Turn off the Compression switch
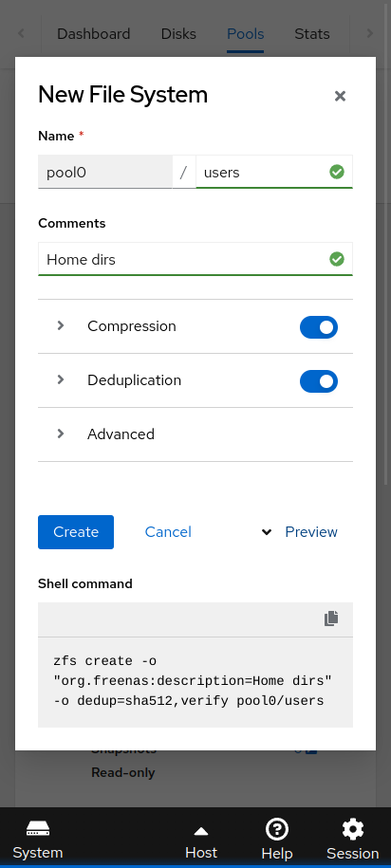 319,327
